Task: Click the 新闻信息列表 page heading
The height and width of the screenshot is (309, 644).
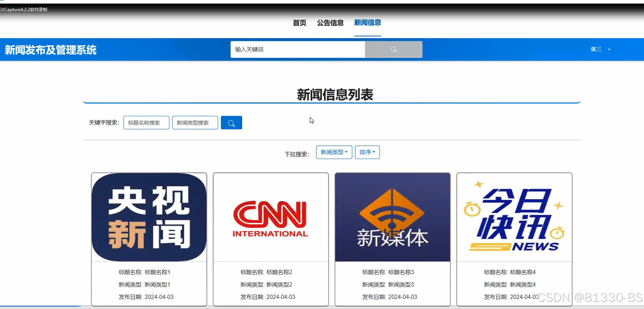Action: (x=335, y=95)
